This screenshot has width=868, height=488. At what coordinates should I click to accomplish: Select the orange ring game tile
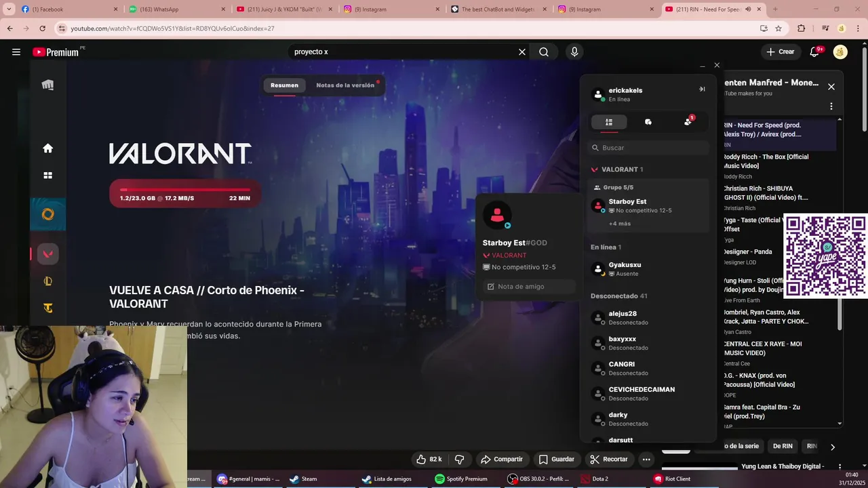click(x=48, y=214)
